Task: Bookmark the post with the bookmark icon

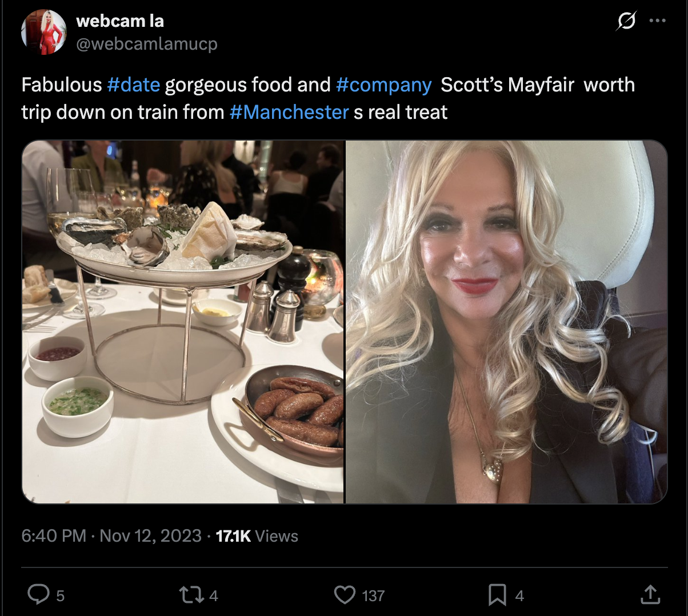Action: [497, 595]
